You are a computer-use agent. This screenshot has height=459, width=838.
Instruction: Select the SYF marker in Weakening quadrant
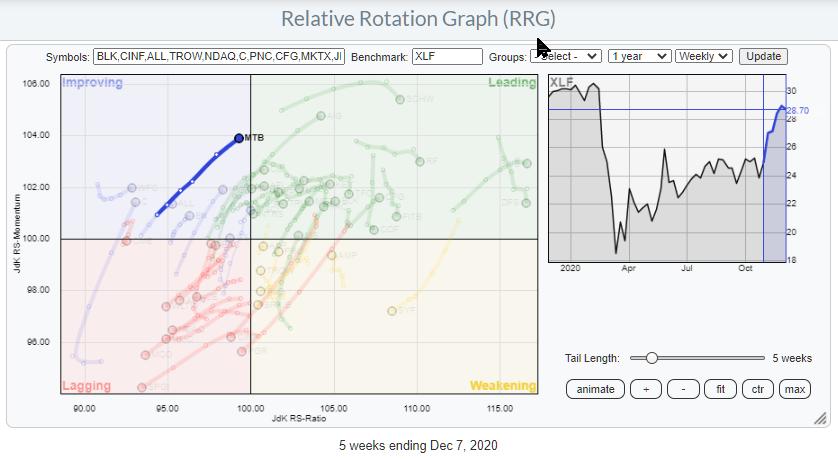[x=393, y=311]
